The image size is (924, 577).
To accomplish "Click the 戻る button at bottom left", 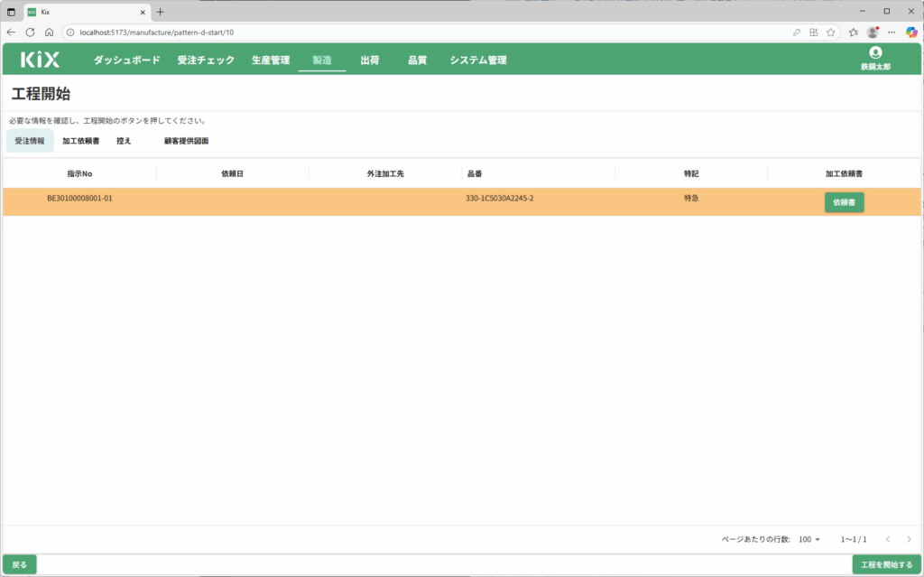I will pyautogui.click(x=19, y=564).
